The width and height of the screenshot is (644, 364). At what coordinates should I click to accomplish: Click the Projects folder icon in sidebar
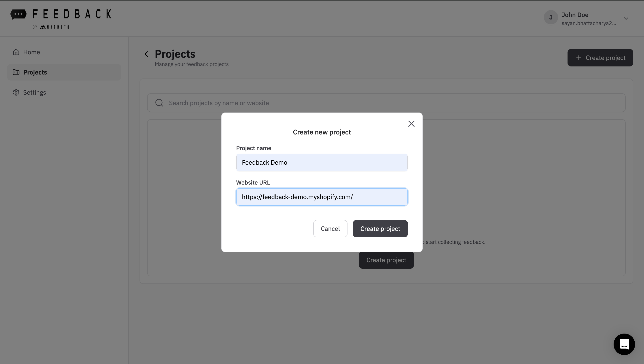click(x=16, y=72)
